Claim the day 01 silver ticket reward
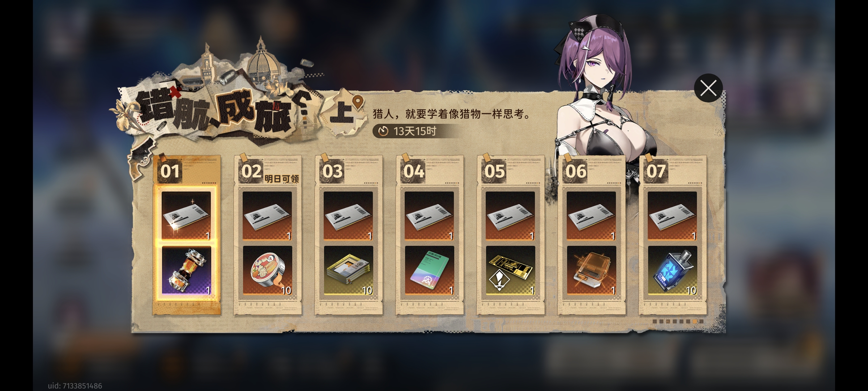Viewport: 868px width, 391px height. [186, 216]
